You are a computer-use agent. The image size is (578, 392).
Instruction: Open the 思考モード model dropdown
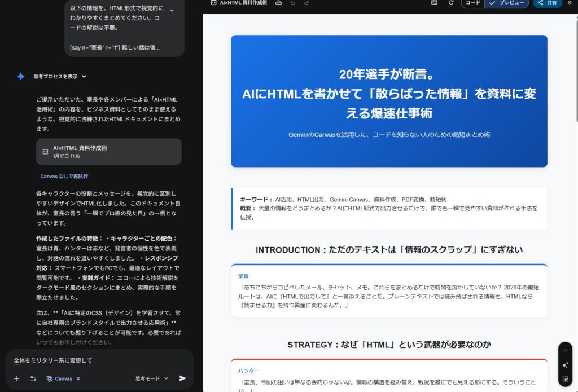pyautogui.click(x=152, y=378)
